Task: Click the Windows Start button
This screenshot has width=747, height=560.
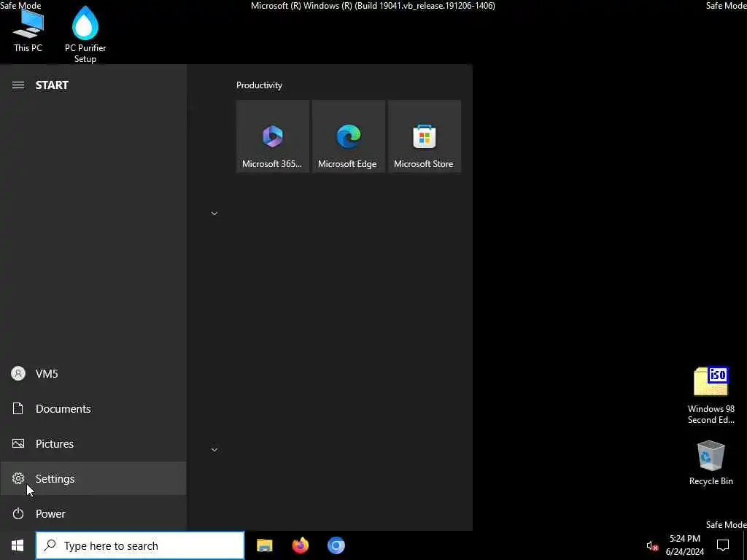Action: pos(18,545)
